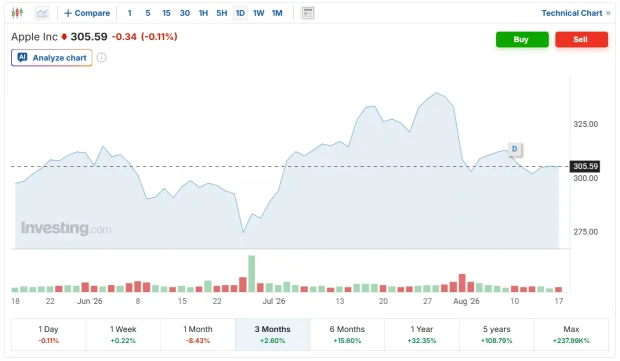The image size is (620, 361).
Task: Switch to candlestick chart type icon
Action: coord(17,13)
